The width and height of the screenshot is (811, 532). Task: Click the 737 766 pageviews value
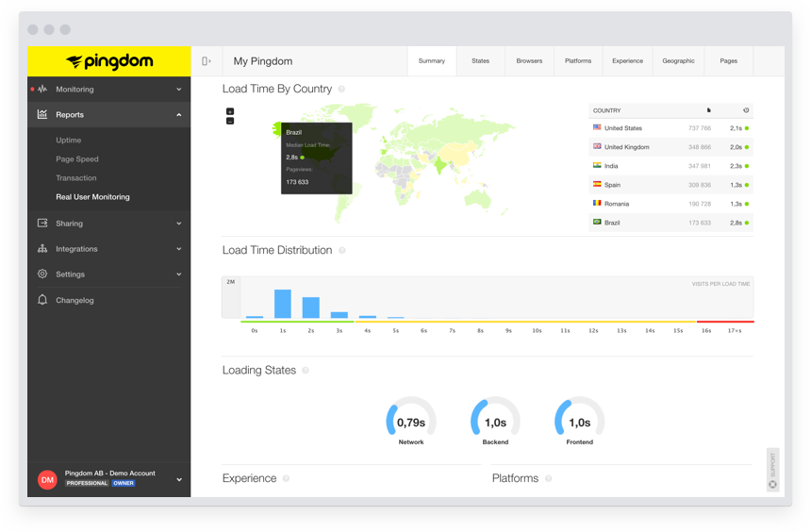tap(700, 128)
